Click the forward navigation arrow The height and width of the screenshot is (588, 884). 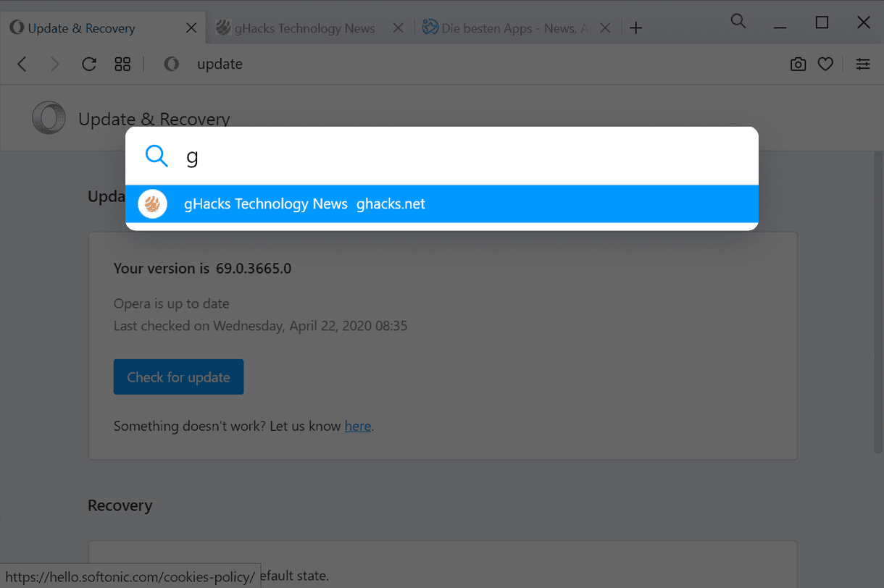[x=54, y=64]
